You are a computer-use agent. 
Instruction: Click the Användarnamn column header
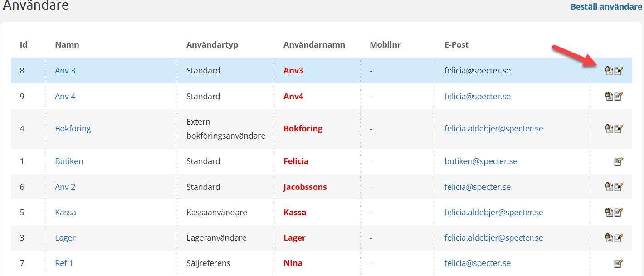tap(314, 45)
